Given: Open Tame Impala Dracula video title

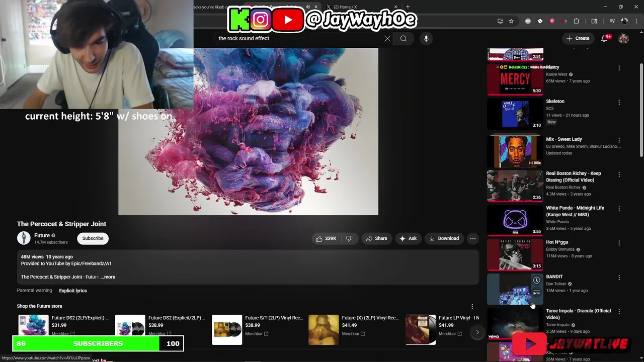Looking at the screenshot, I should (x=579, y=314).
